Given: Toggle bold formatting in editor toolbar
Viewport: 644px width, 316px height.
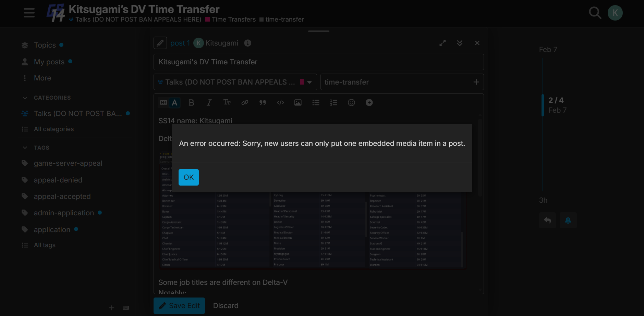Looking at the screenshot, I should click(191, 103).
